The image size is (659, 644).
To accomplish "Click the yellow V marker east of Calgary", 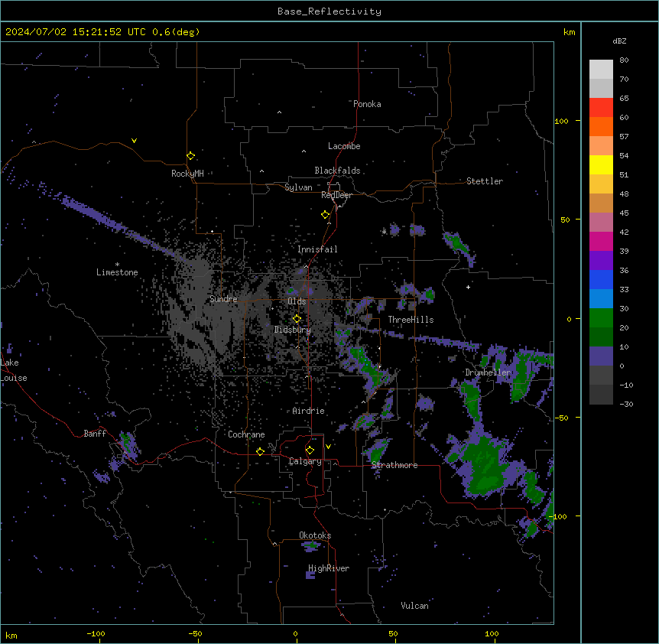I will tap(328, 447).
